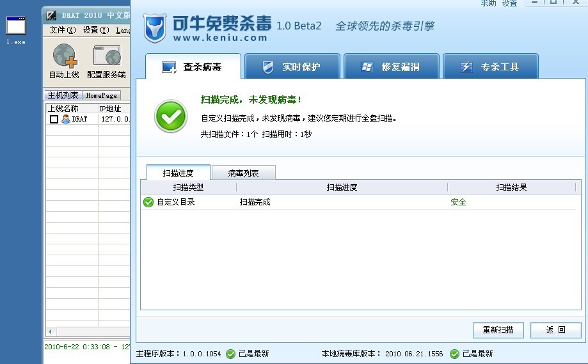Click 配置服务端 icon in DRAT window
This screenshot has width=588, height=364.
click(x=107, y=55)
